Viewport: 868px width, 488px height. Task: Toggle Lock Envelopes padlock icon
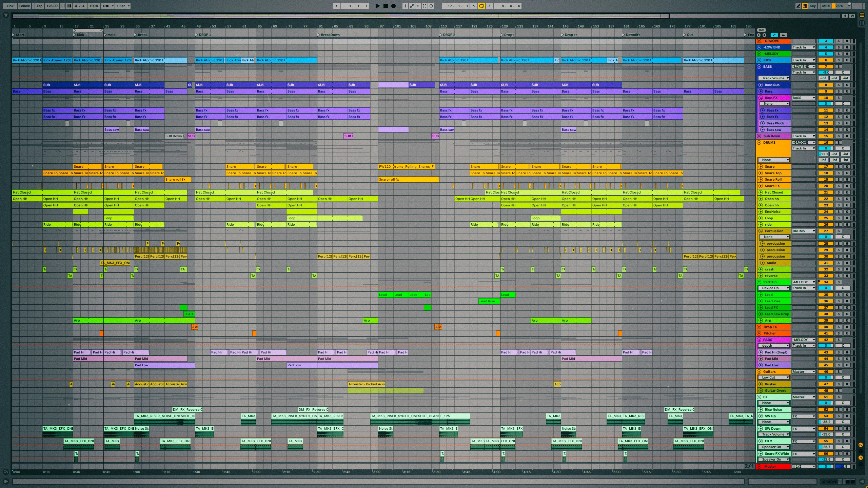click(783, 35)
